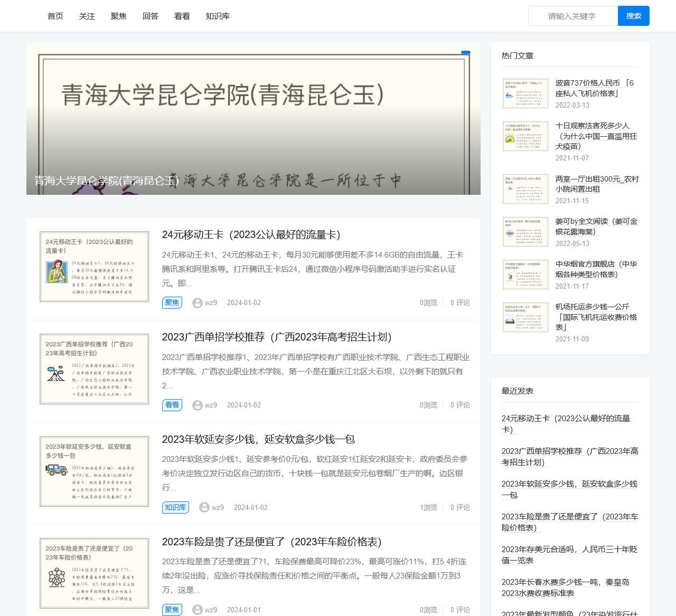Open recent post 2023广西单招学校推荐 in 最近发表
Viewport: 676px width, 616px height.
tap(570, 457)
